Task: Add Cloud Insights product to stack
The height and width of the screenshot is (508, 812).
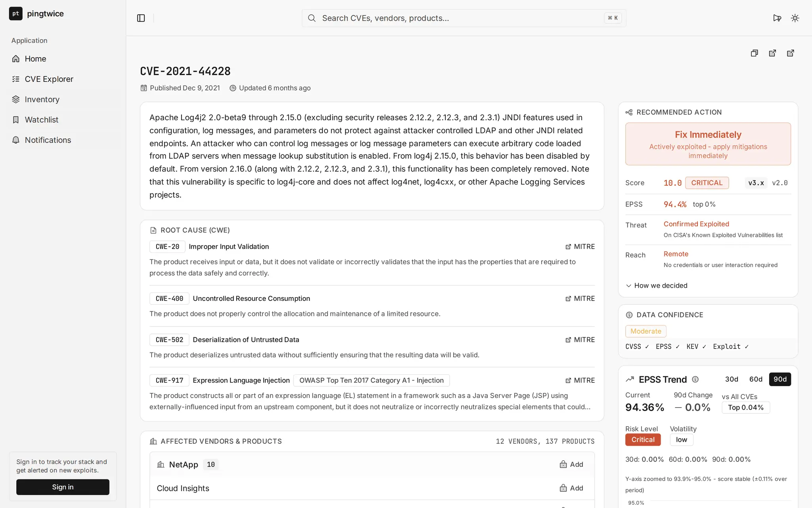Action: (571, 488)
